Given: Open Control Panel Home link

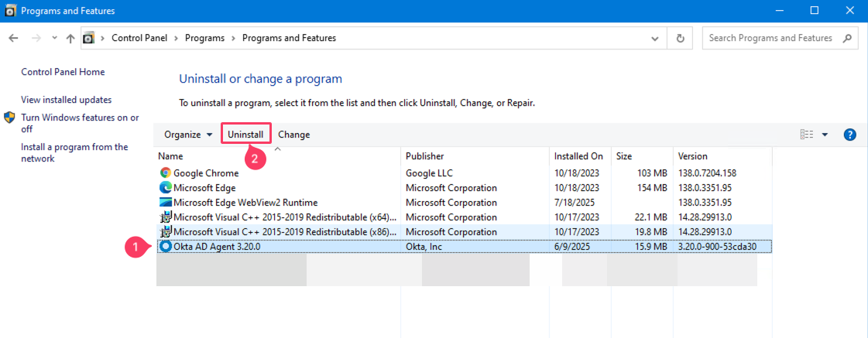Looking at the screenshot, I should pos(63,72).
